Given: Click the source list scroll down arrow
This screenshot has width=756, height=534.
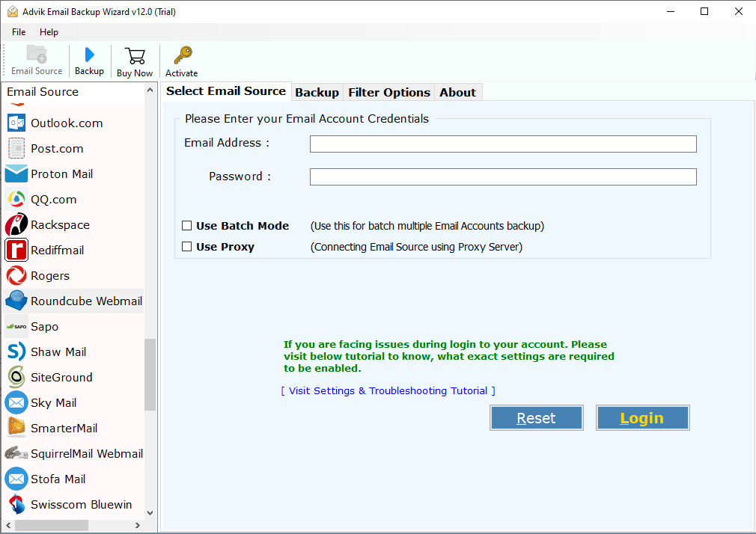Looking at the screenshot, I should coord(150,513).
